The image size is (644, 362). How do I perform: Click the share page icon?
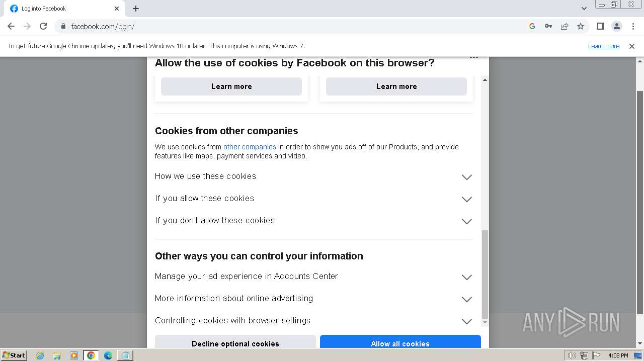(565, 26)
